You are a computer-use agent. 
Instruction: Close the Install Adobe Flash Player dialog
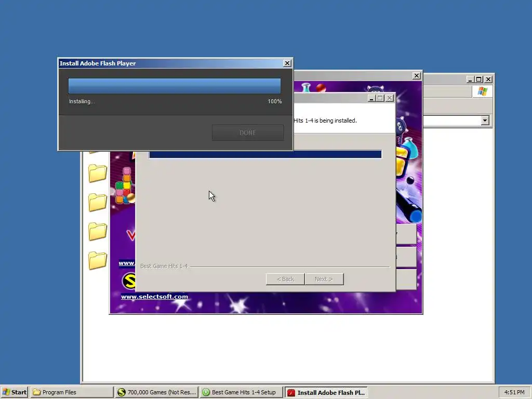(287, 63)
